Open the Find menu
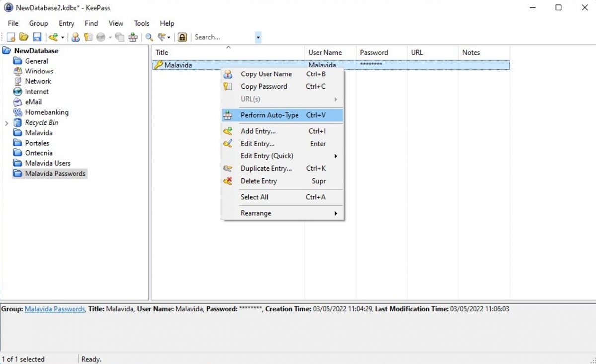Image resolution: width=596 pixels, height=364 pixels. [91, 23]
